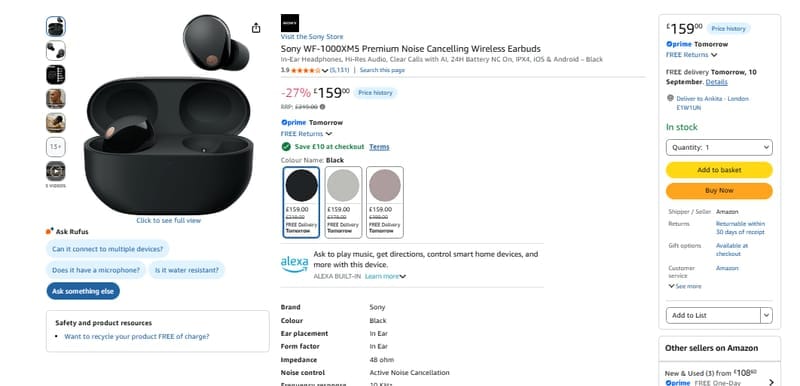Open the Ask Rufus sparkle icon
This screenshot has height=386, width=800.
[x=49, y=231]
